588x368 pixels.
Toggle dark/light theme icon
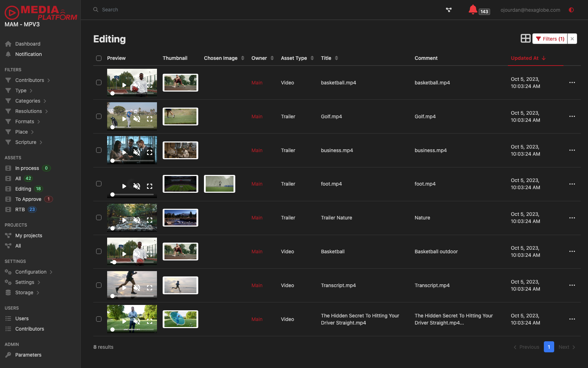pyautogui.click(x=571, y=10)
